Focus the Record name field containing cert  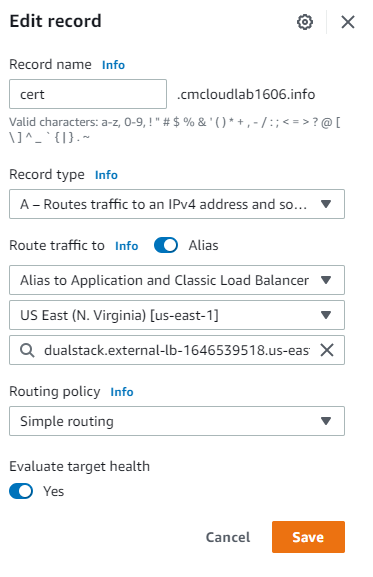pos(88,94)
